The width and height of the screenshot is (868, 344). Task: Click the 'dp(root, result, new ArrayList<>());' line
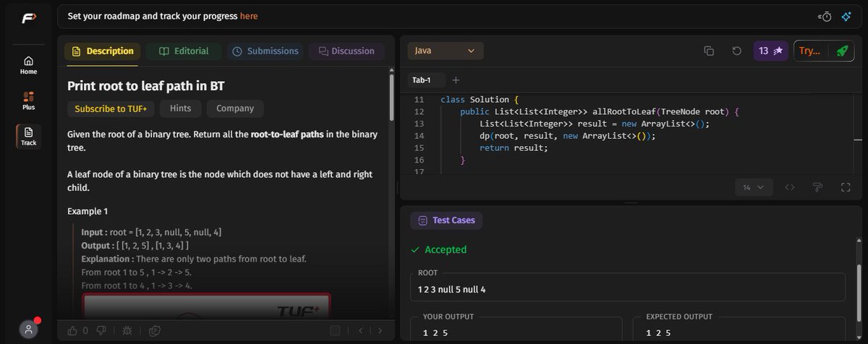tap(568, 135)
